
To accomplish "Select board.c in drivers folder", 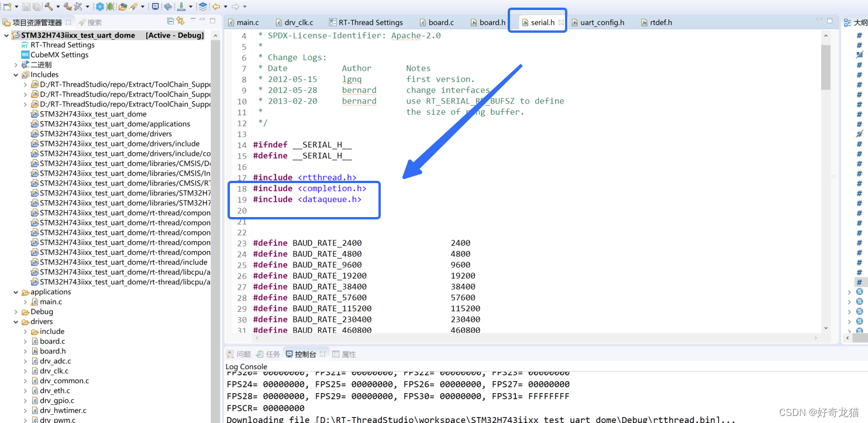I will click(48, 341).
